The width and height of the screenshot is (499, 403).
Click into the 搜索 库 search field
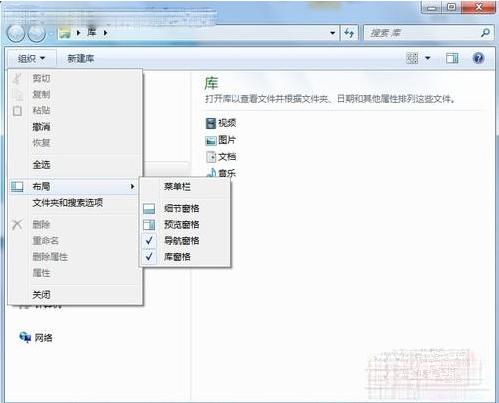[x=422, y=33]
